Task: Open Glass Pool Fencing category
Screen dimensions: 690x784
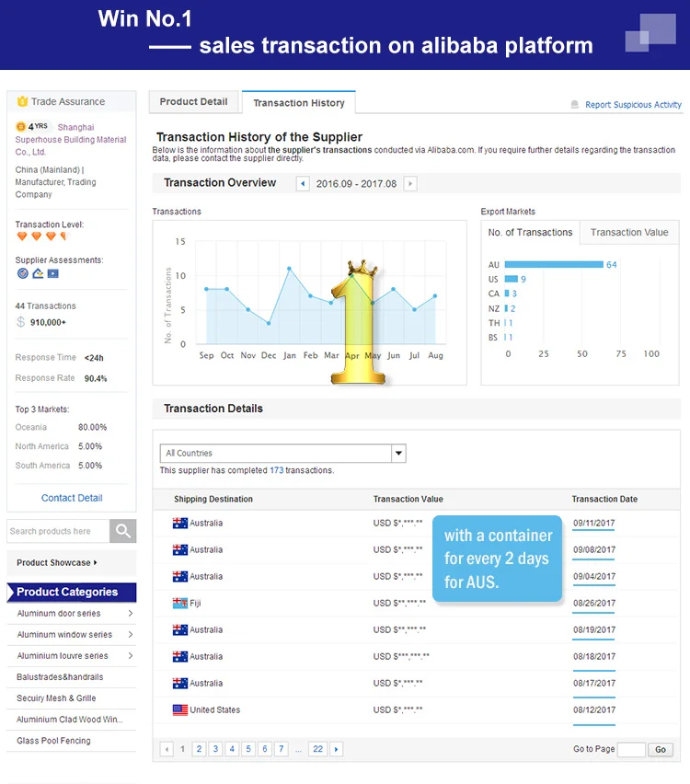Action: 53,741
